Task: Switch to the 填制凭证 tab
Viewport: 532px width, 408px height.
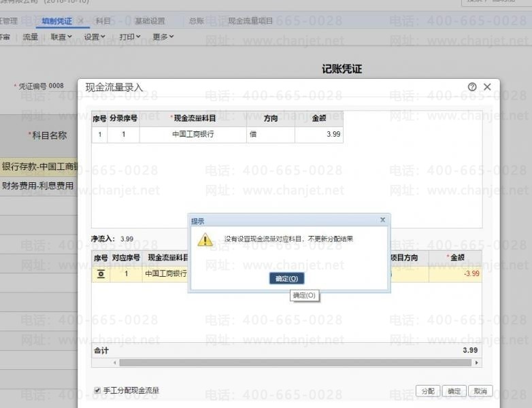Action: (x=56, y=21)
